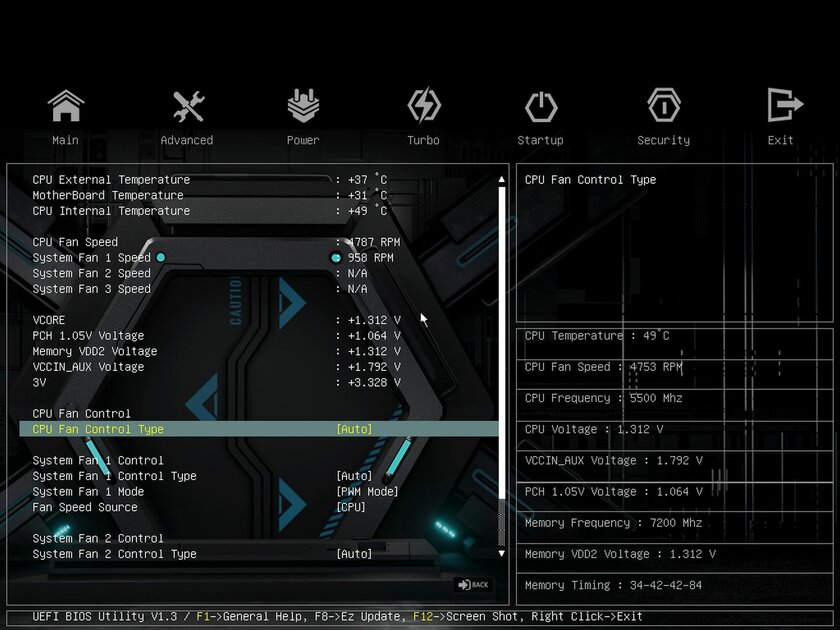Click the scrollbar up arrow
840x630 pixels.
tap(502, 179)
